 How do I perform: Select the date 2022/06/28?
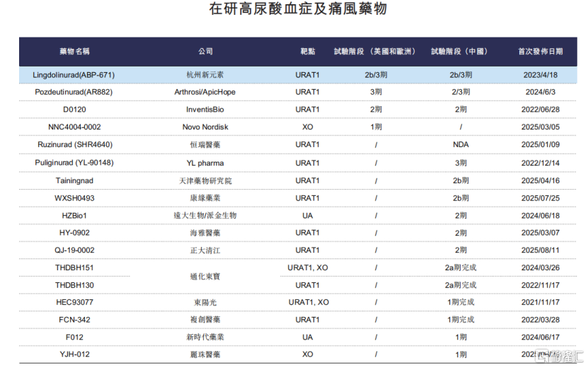tap(541, 110)
